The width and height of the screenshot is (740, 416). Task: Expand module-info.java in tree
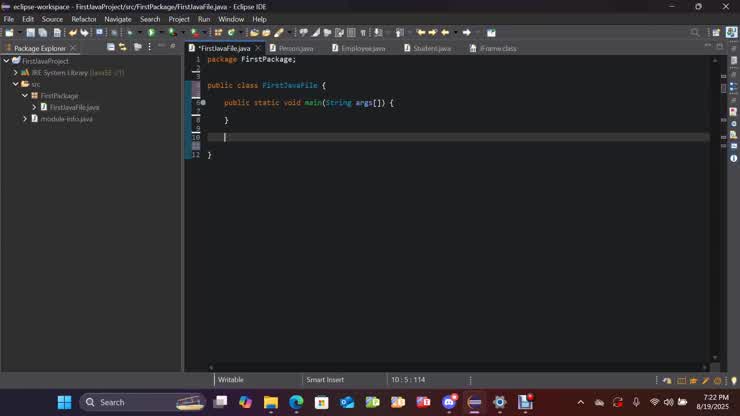(25, 119)
